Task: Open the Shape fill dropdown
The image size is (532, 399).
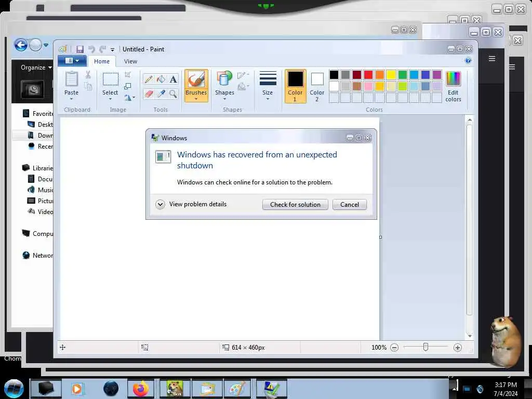Action: click(x=243, y=87)
